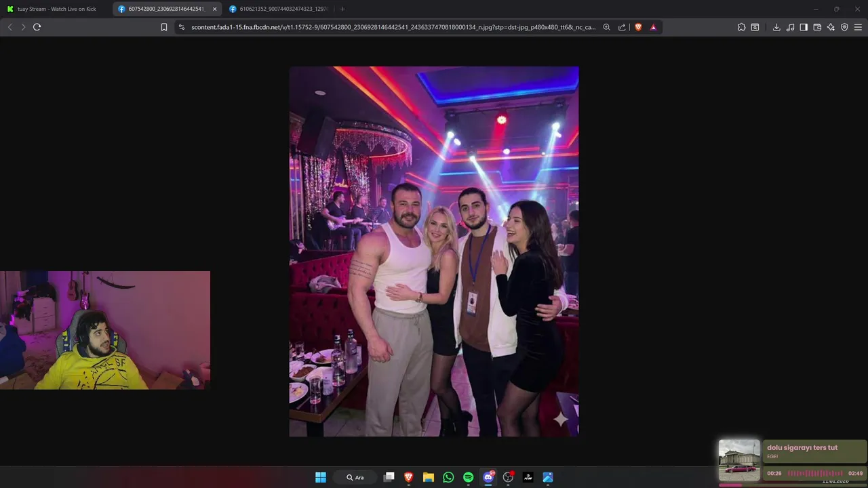Open the Windows Start menu
This screenshot has height=488, width=868.
(321, 477)
